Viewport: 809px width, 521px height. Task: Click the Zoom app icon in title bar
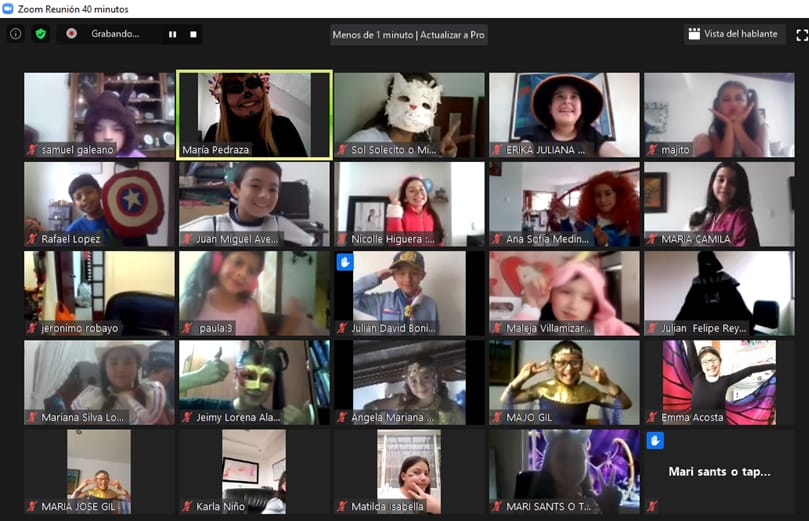point(8,7)
